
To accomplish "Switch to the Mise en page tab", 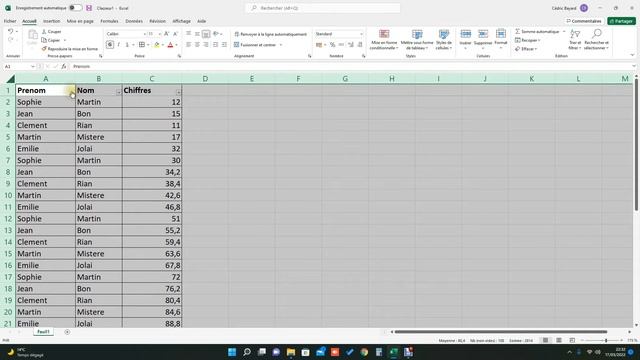I will point(80,21).
